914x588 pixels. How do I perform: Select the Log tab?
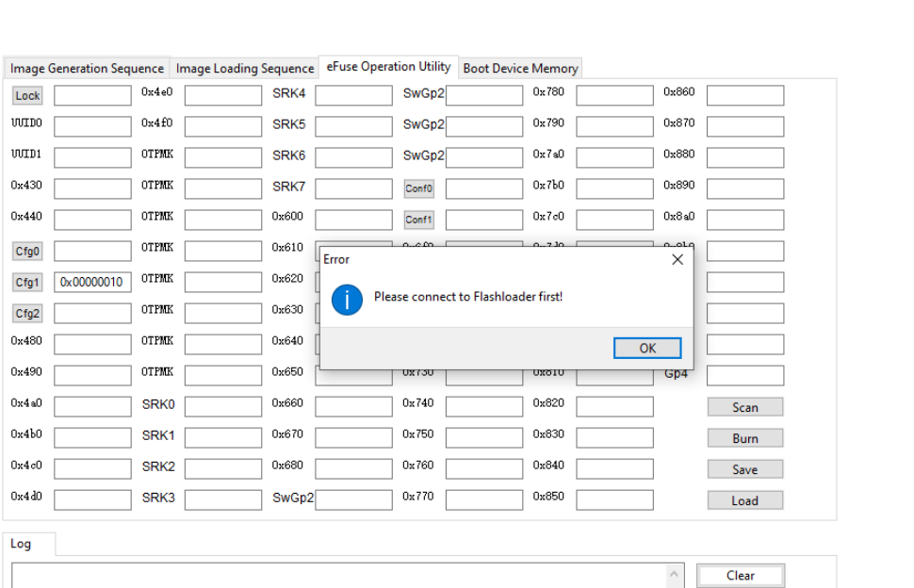(21, 544)
